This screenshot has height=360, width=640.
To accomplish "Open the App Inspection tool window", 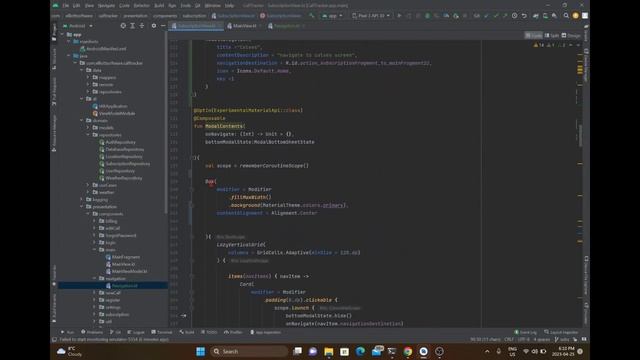I will click(265, 332).
